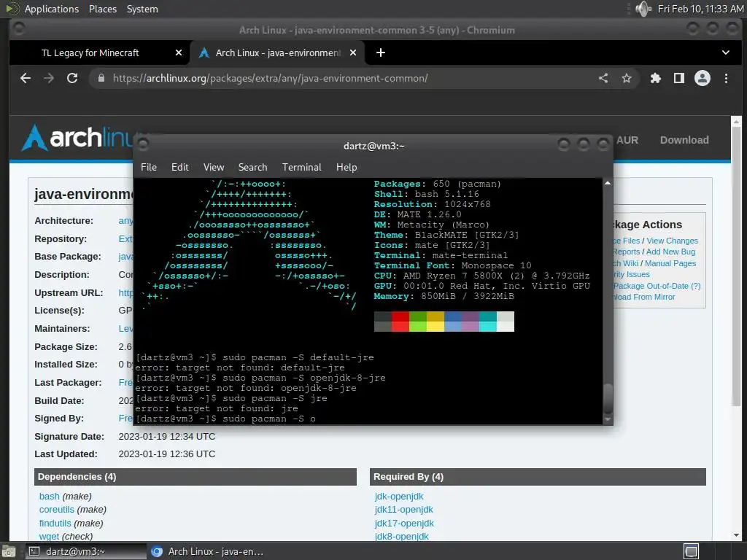
Task: Open the Manual Pages link
Action: coord(670,263)
